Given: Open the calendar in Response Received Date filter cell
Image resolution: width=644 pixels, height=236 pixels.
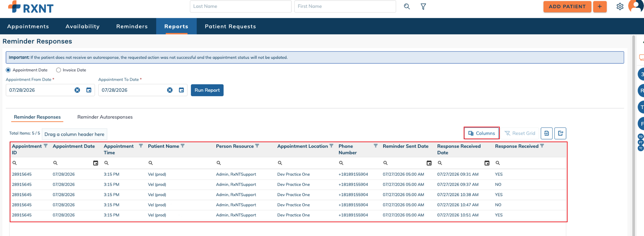Looking at the screenshot, I should pos(487,163).
